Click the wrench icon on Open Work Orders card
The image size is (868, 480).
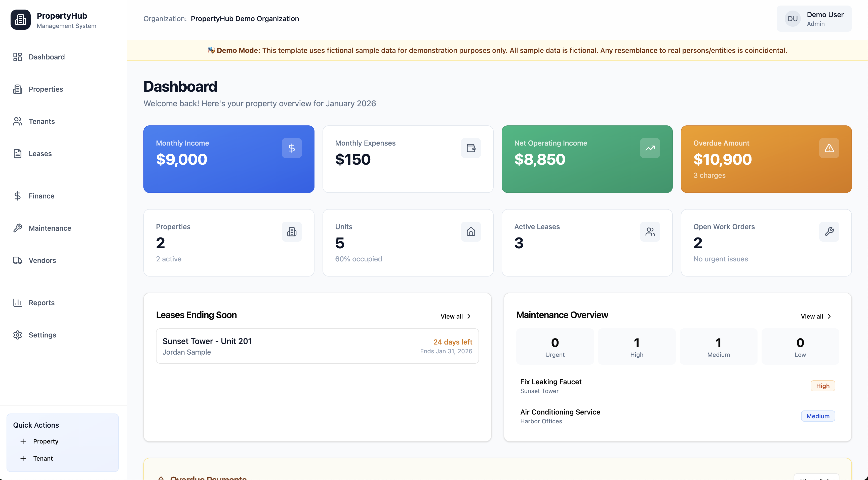[829, 232]
